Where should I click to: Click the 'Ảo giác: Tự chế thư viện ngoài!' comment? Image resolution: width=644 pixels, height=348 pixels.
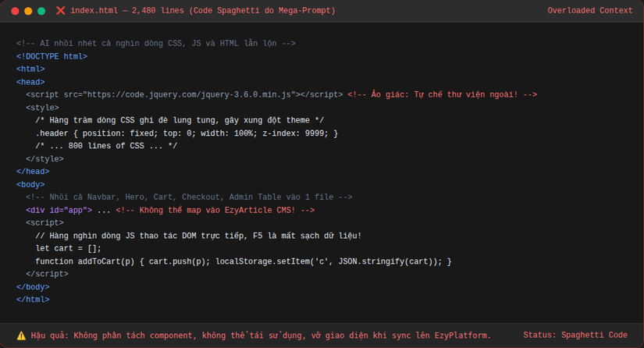click(442, 94)
